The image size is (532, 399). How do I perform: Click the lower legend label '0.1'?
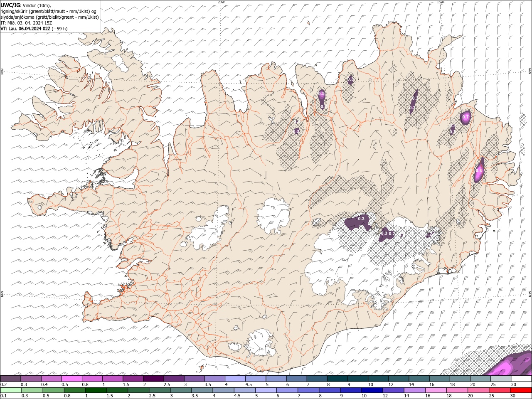pyautogui.click(x=3, y=396)
